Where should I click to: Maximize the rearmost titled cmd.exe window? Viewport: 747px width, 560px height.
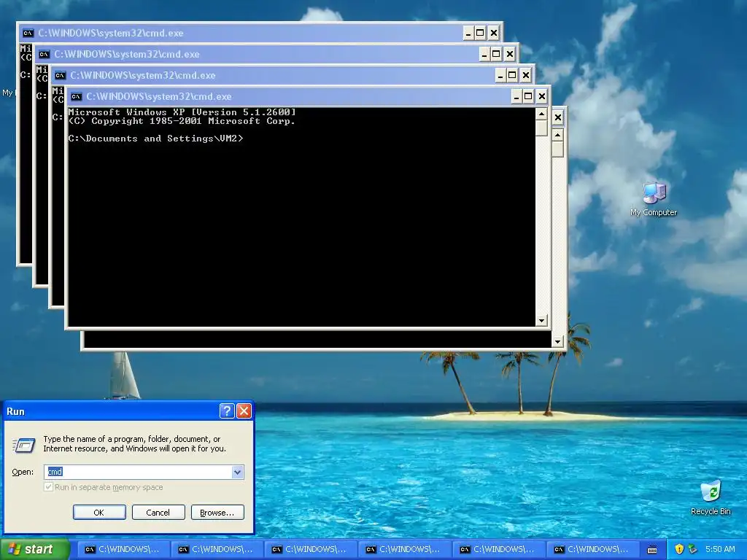tap(480, 33)
